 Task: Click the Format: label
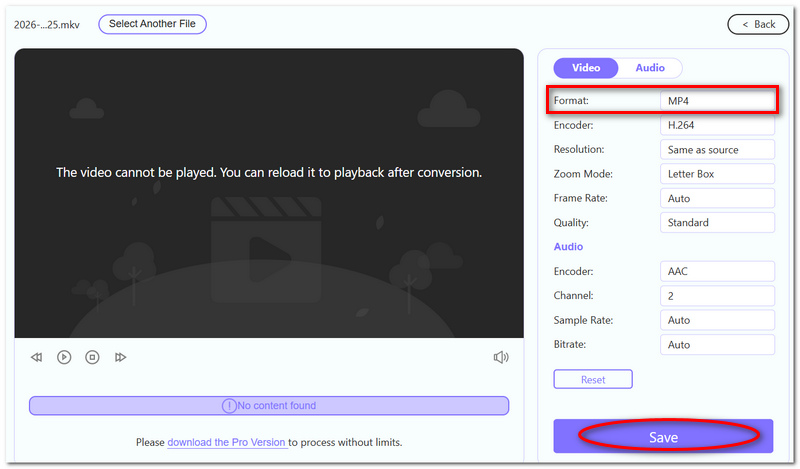[x=571, y=101]
